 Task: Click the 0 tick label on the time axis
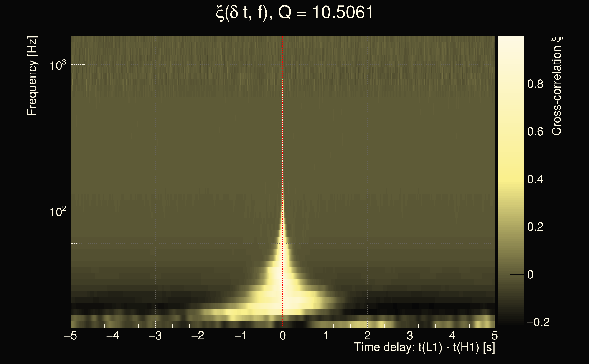[283, 336]
